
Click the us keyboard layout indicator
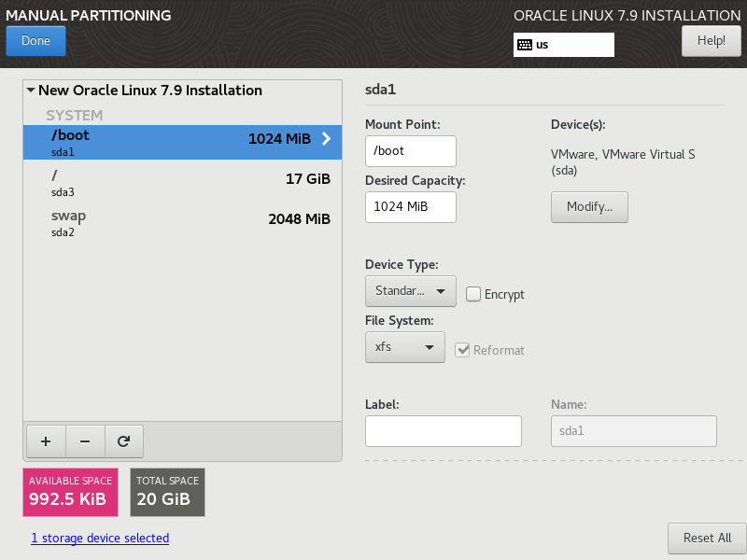[x=564, y=45]
